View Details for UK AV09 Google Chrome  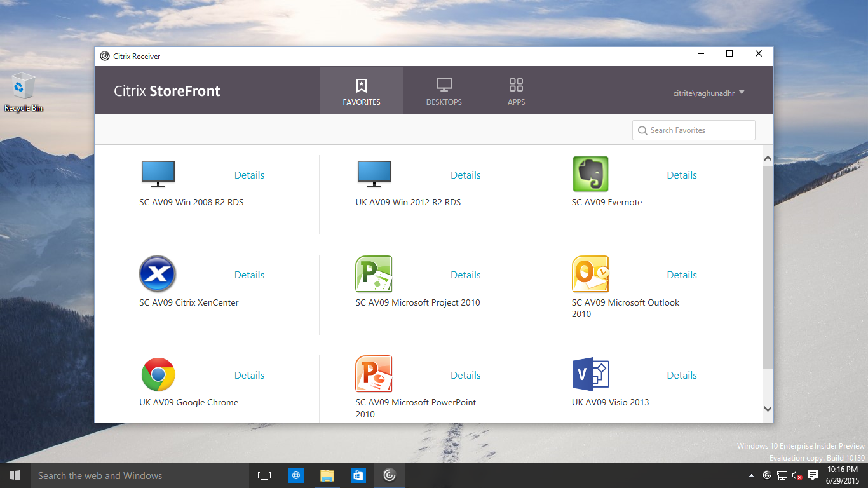pyautogui.click(x=249, y=376)
